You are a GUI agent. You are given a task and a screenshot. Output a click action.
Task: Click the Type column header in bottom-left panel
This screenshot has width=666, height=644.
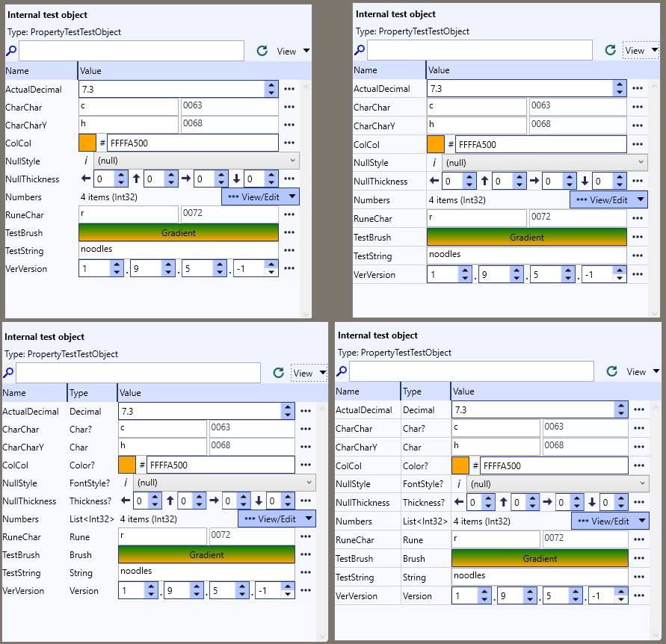coord(92,393)
